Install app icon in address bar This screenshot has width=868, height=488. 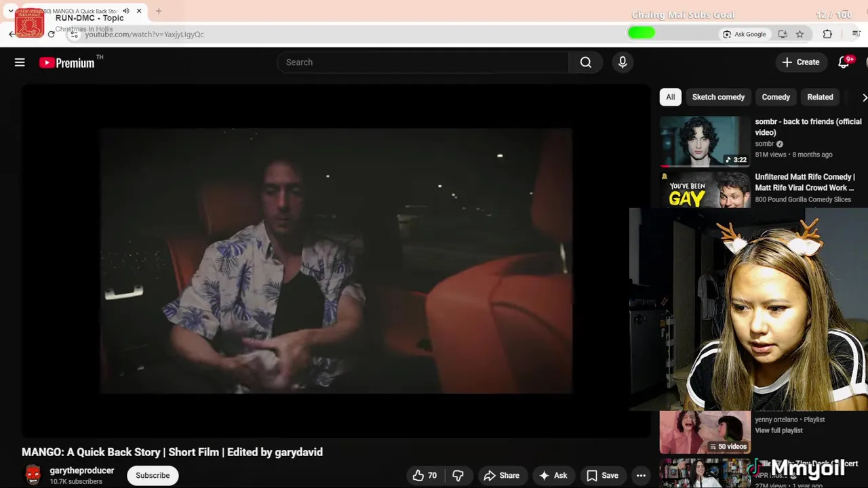pos(783,34)
